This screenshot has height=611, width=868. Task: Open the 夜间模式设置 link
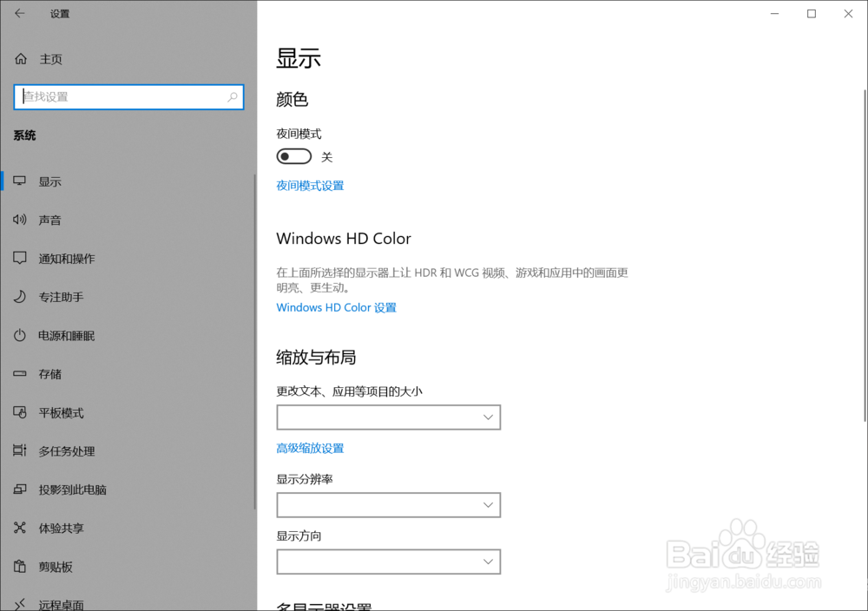(310, 186)
